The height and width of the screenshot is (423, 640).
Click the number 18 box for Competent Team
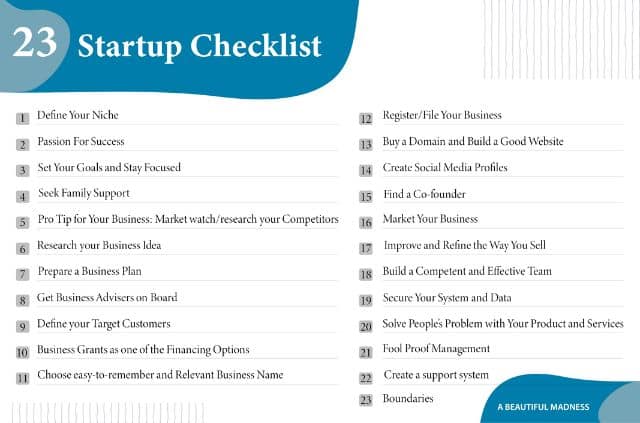[366, 275]
